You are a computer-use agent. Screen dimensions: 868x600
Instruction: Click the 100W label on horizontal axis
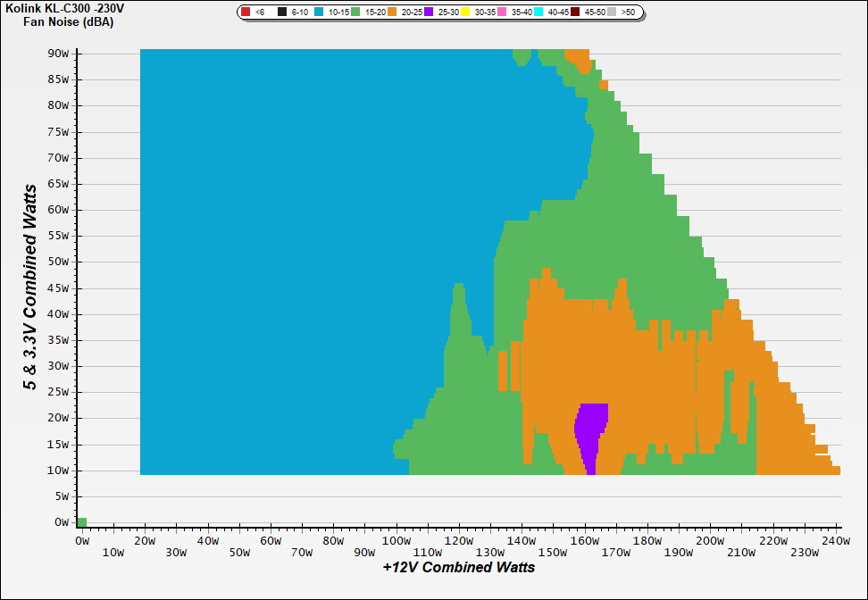click(396, 541)
